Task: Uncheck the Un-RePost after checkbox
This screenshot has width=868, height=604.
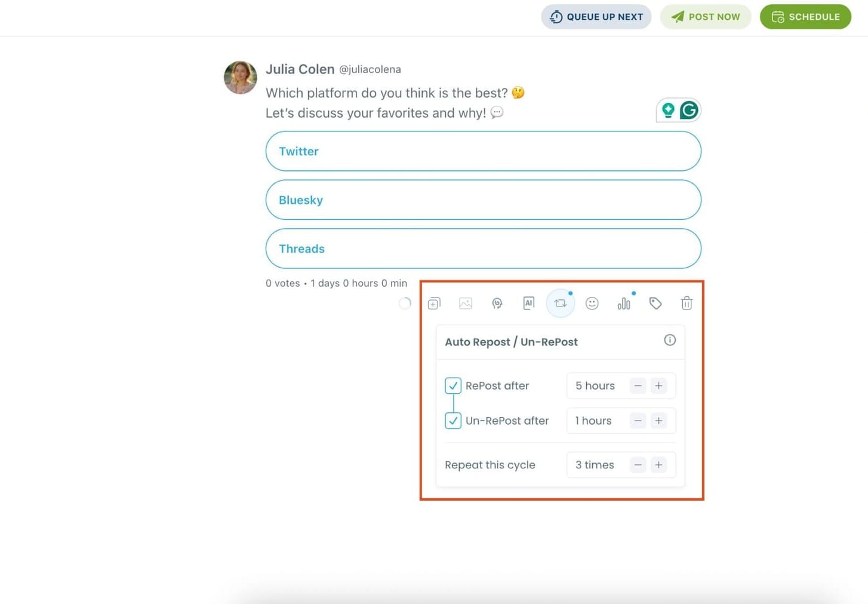Action: click(x=453, y=421)
